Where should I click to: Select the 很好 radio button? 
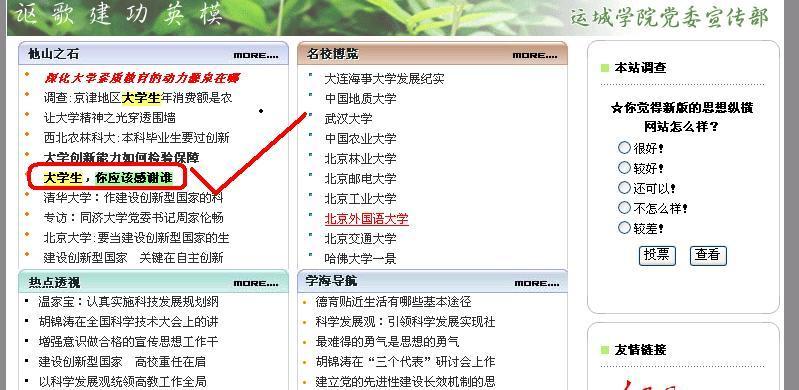coord(624,148)
